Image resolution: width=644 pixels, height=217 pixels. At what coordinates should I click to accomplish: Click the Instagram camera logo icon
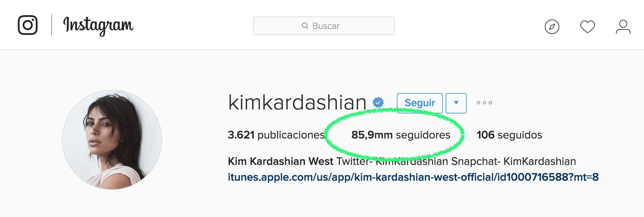click(x=28, y=25)
